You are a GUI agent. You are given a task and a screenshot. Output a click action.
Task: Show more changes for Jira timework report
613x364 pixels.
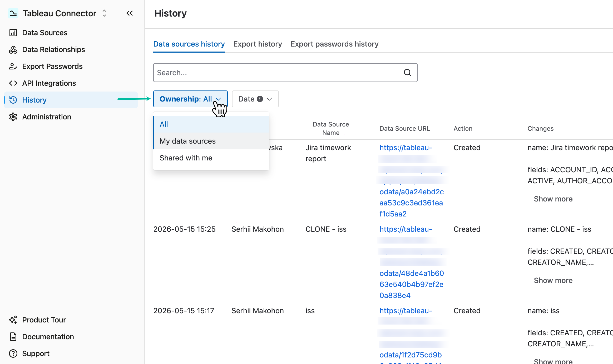[x=553, y=199]
